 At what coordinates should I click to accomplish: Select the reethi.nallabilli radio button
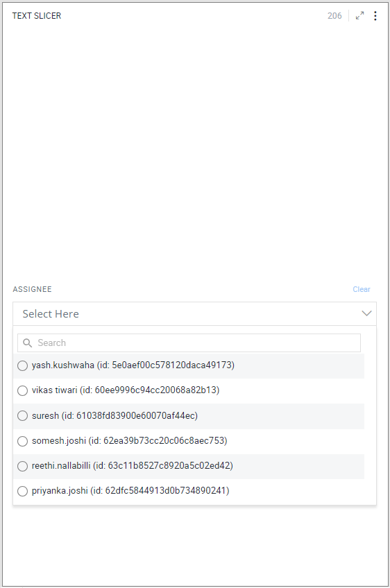22,466
